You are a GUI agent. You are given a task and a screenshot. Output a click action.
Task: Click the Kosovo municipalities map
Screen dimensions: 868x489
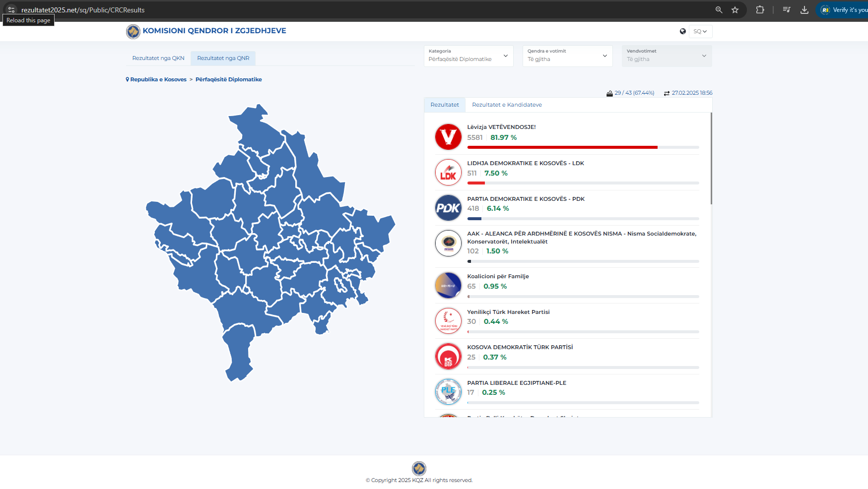pyautogui.click(x=270, y=242)
